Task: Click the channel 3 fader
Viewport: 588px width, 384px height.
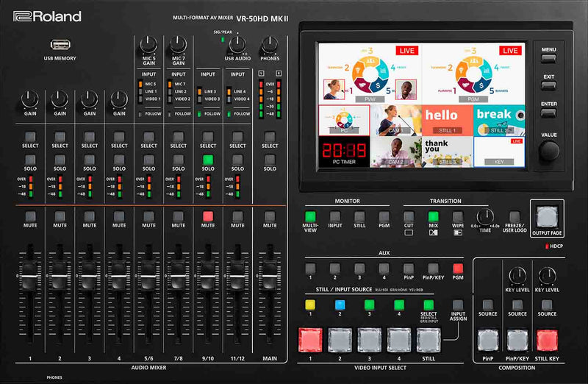Action: (89, 276)
